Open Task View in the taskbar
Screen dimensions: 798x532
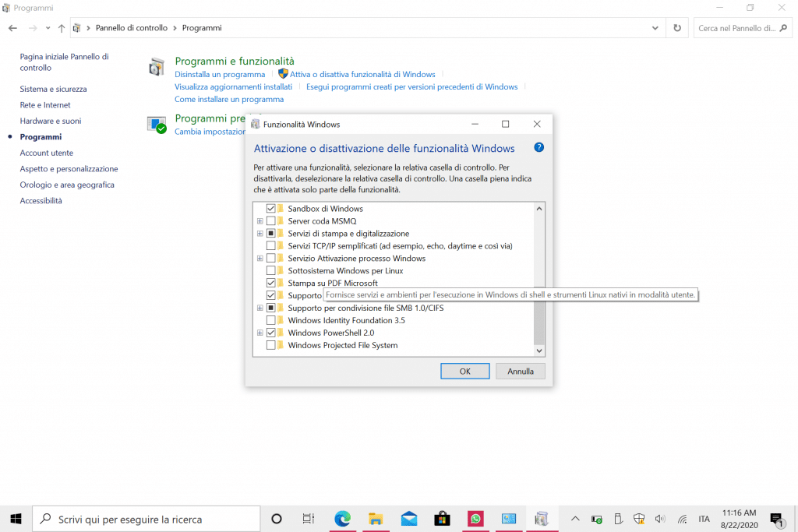pos(309,519)
